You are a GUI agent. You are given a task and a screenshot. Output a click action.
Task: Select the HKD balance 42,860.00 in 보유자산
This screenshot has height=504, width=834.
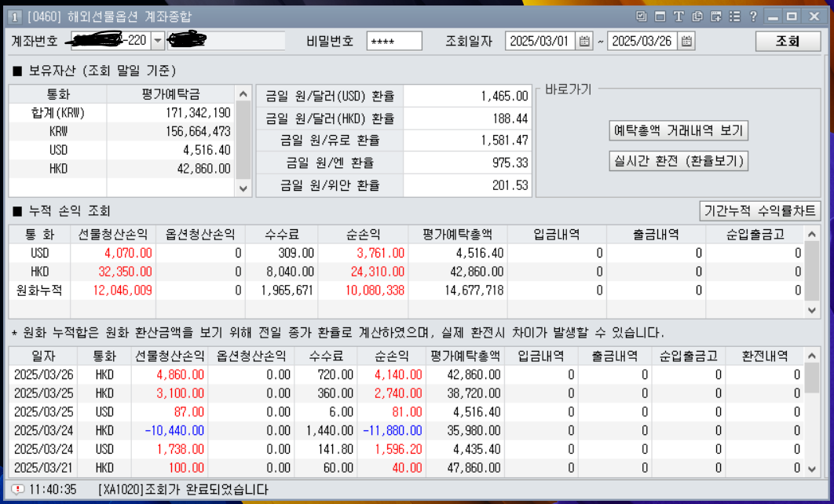click(203, 169)
